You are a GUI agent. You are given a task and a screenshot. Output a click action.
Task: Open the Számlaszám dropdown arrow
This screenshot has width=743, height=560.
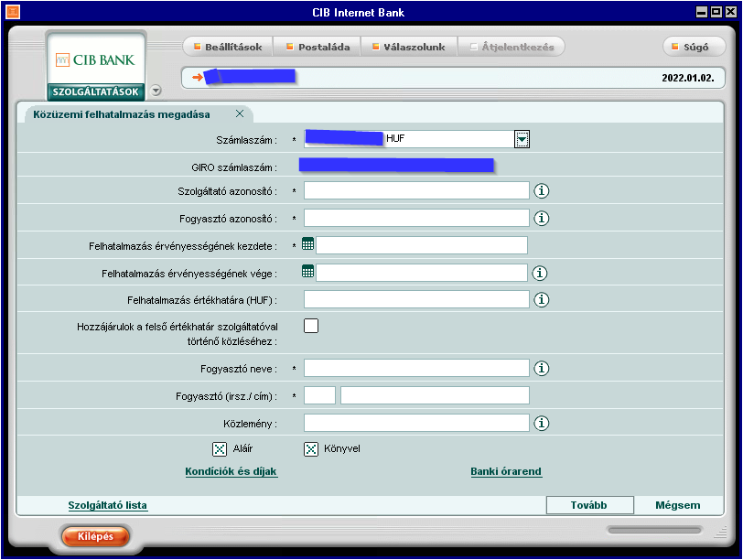tap(522, 139)
